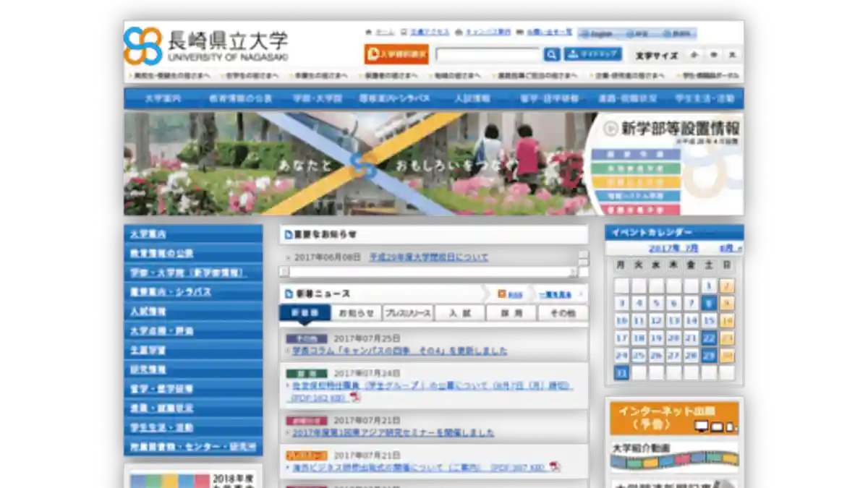Switch to the お知らせ news tab

click(x=356, y=312)
